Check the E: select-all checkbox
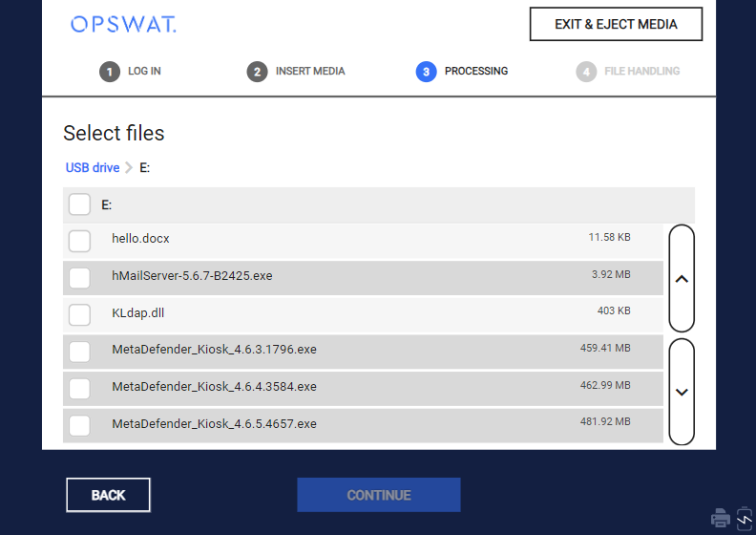 coord(79,204)
